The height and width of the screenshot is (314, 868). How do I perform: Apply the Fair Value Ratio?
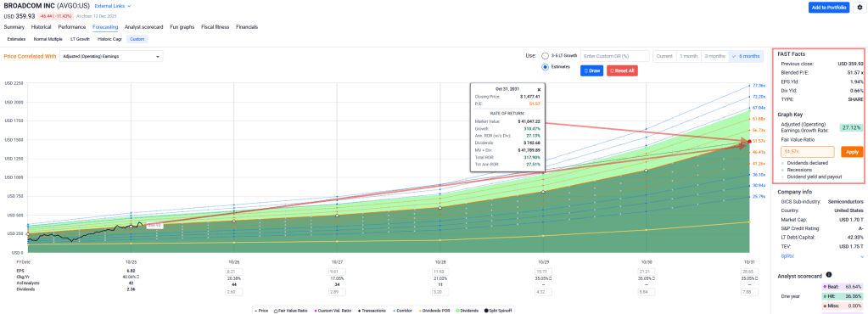(852, 152)
